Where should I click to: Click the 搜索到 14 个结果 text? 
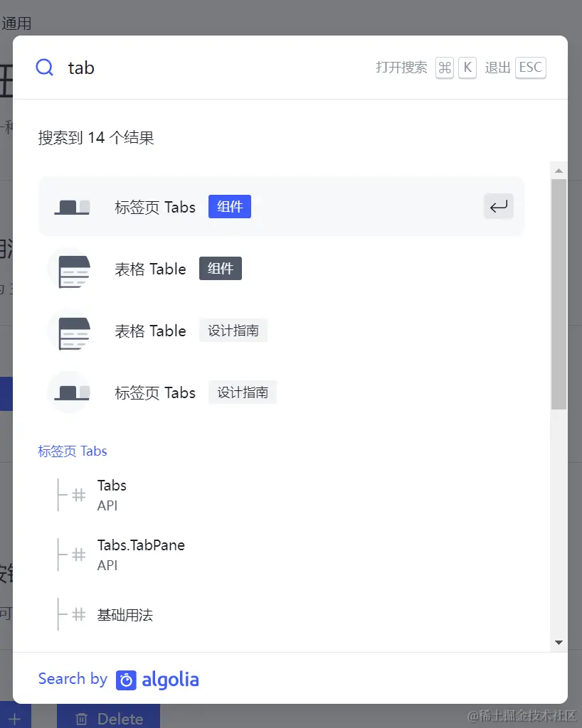95,138
